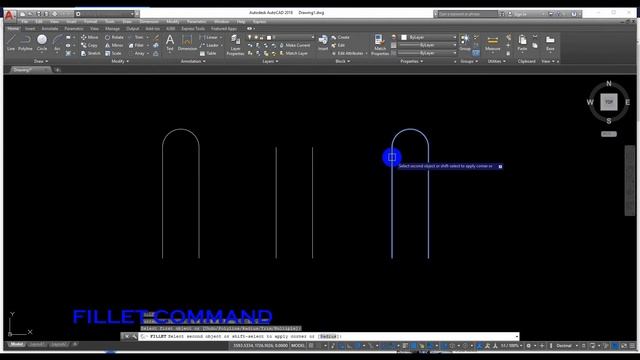Screen dimensions: 640x360
Task: Click the Rotate tool
Action: coord(114,37)
